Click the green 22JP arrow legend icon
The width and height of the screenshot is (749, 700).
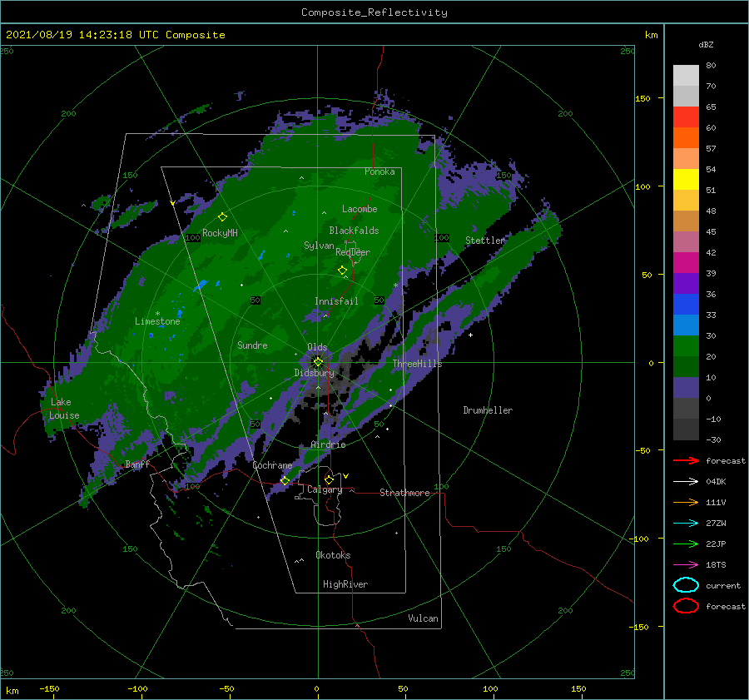[x=686, y=544]
